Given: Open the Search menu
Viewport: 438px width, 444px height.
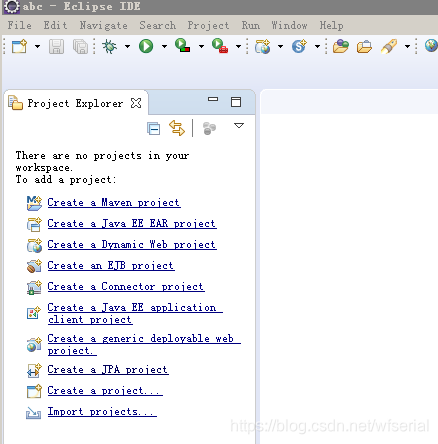Looking at the screenshot, I should 158,25.
